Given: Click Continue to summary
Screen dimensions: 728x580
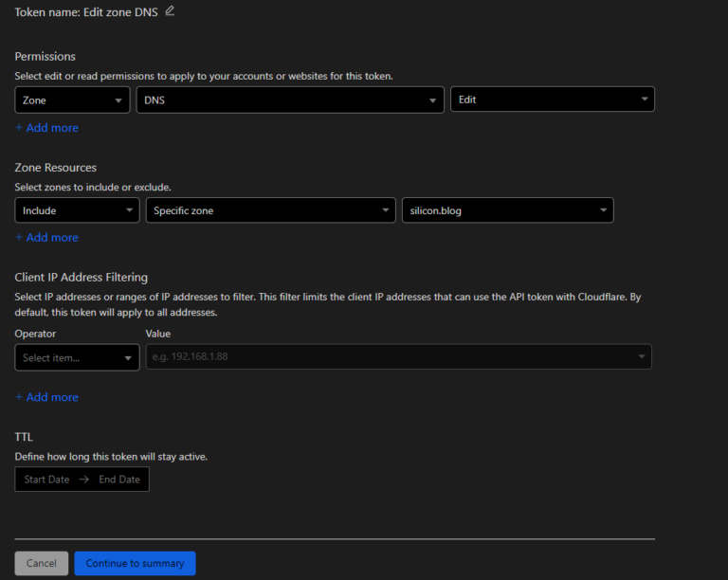Looking at the screenshot, I should click(x=135, y=563).
